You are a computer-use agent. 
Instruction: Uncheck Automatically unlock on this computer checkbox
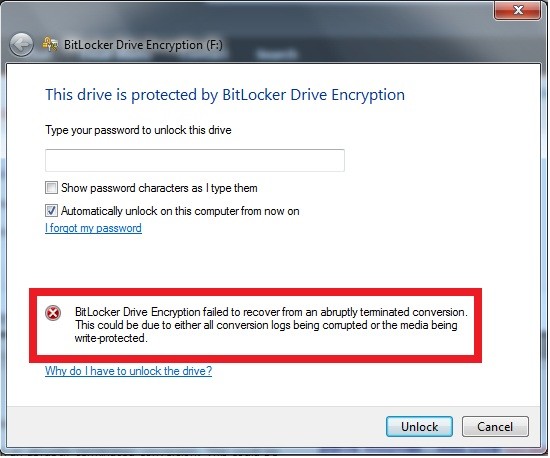[x=51, y=211]
